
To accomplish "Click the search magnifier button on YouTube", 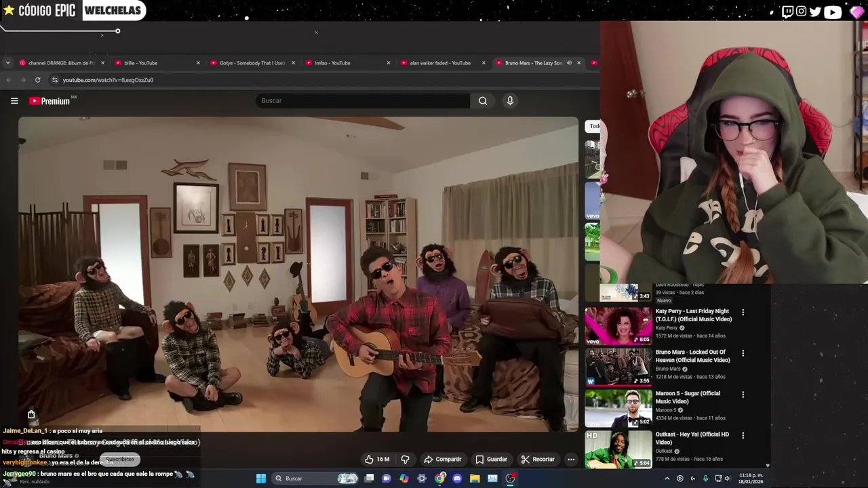I will pos(483,101).
